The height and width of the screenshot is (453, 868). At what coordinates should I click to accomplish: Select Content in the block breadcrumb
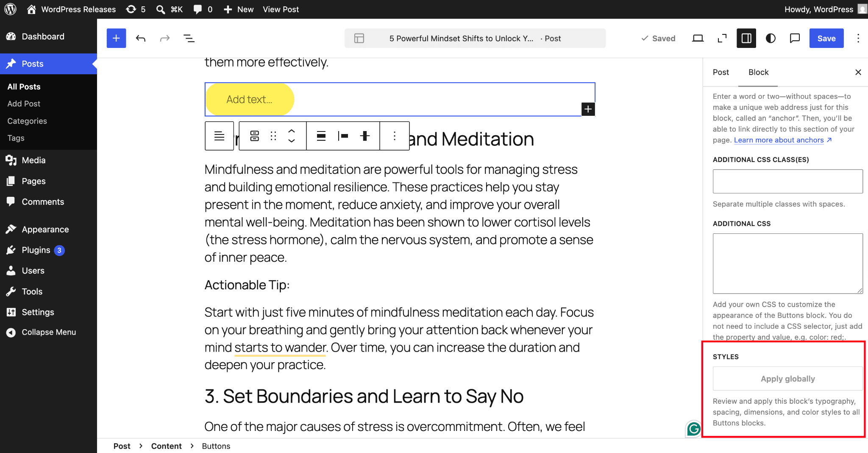(x=166, y=446)
